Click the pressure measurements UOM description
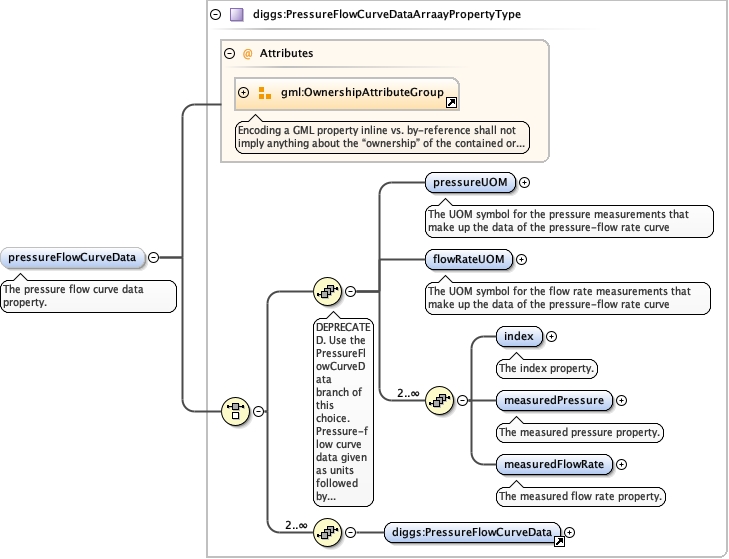This screenshot has width=729, height=559. tap(570, 221)
